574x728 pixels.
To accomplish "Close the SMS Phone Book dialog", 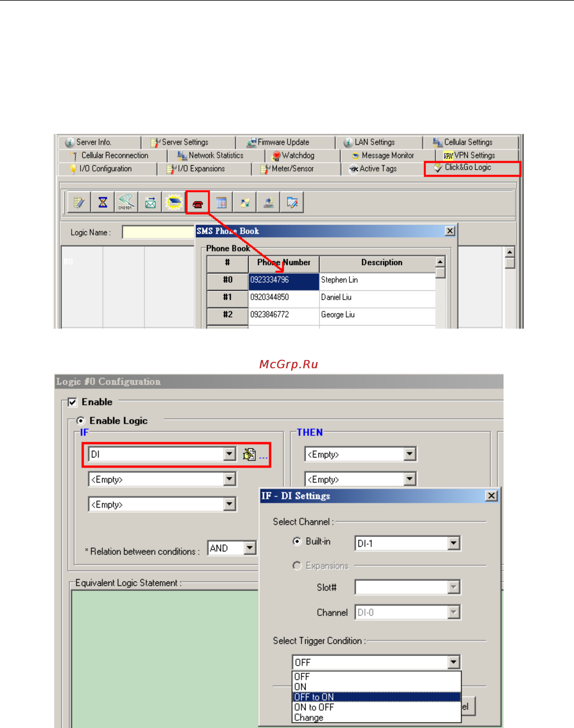I will (450, 231).
